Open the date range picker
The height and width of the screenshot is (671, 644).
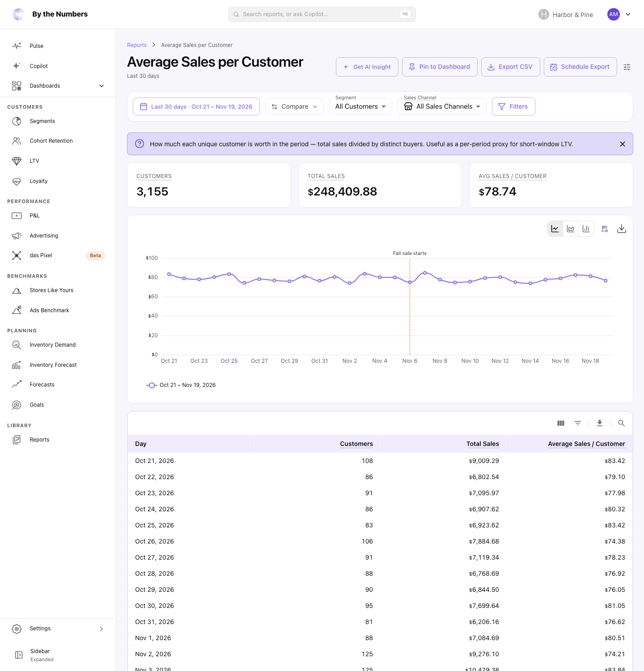196,106
